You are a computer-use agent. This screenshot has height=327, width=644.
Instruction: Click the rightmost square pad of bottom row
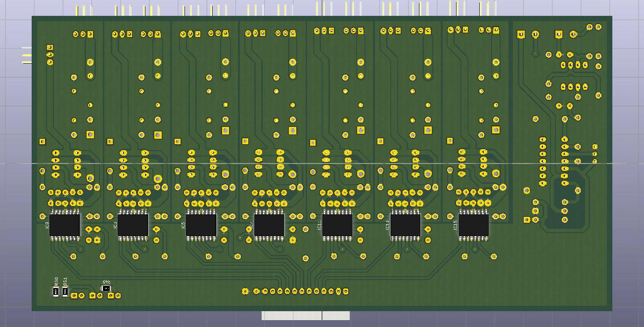point(346,291)
